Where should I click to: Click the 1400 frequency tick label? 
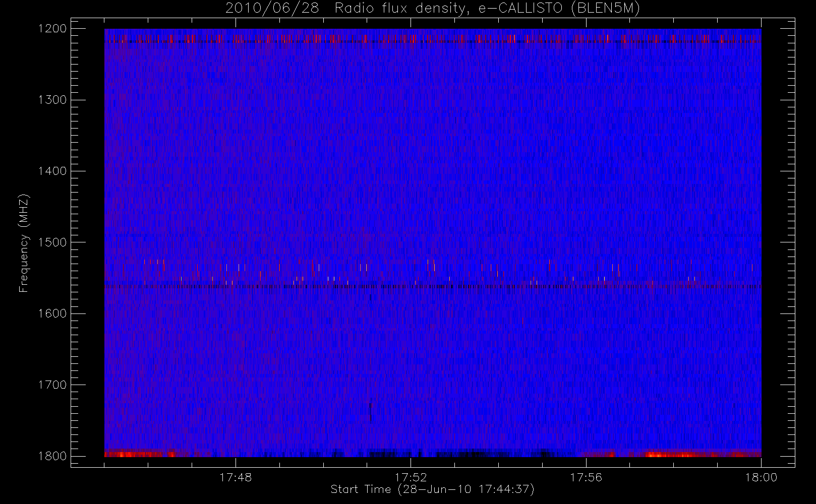(52, 171)
